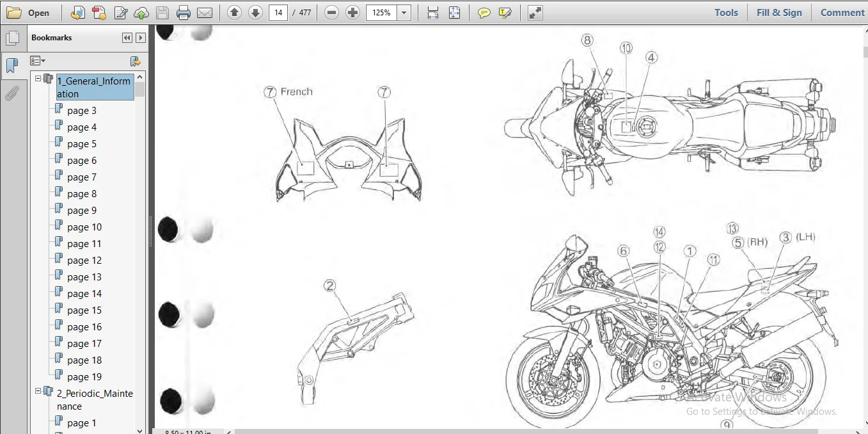Image resolution: width=868 pixels, height=434 pixels.
Task: Jump to bookmark page 19
Action: [84, 377]
